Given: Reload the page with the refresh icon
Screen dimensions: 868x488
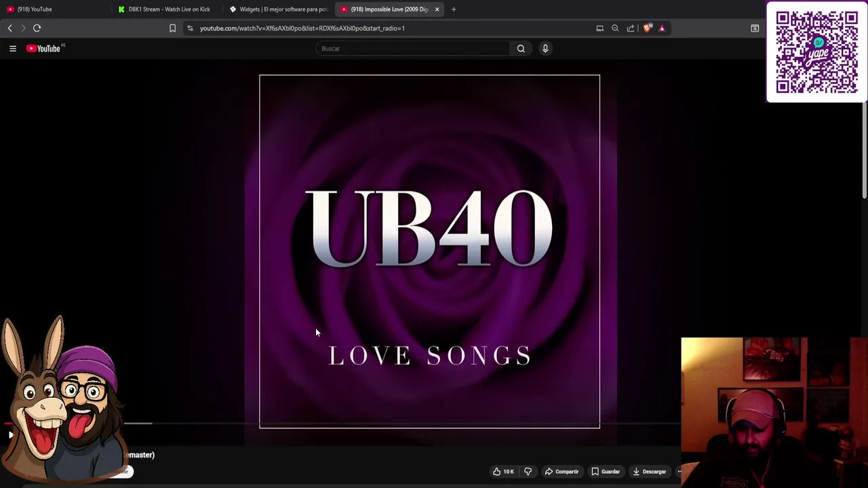Looking at the screenshot, I should coord(37,28).
